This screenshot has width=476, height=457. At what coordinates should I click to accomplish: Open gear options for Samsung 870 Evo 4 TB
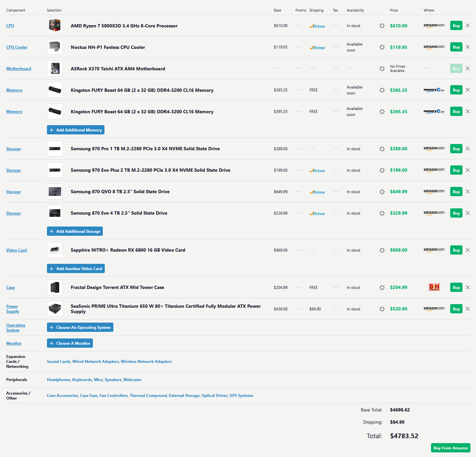pyautogui.click(x=382, y=213)
